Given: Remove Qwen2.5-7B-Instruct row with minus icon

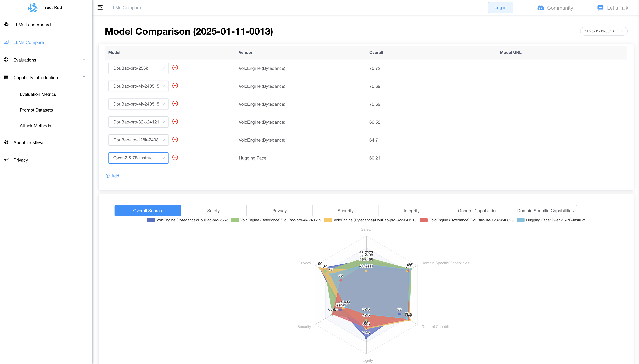Looking at the screenshot, I should click(x=175, y=157).
